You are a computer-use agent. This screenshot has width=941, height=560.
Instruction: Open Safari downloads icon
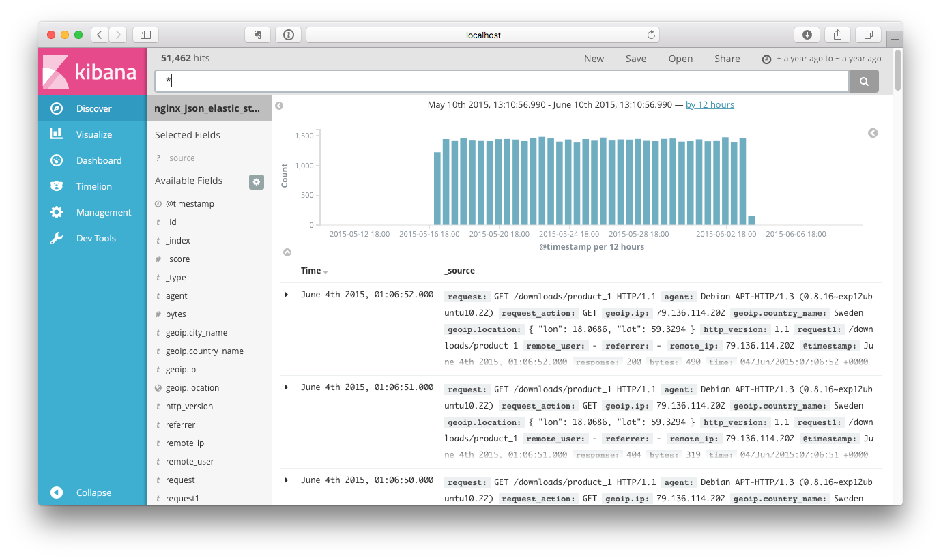(x=807, y=35)
